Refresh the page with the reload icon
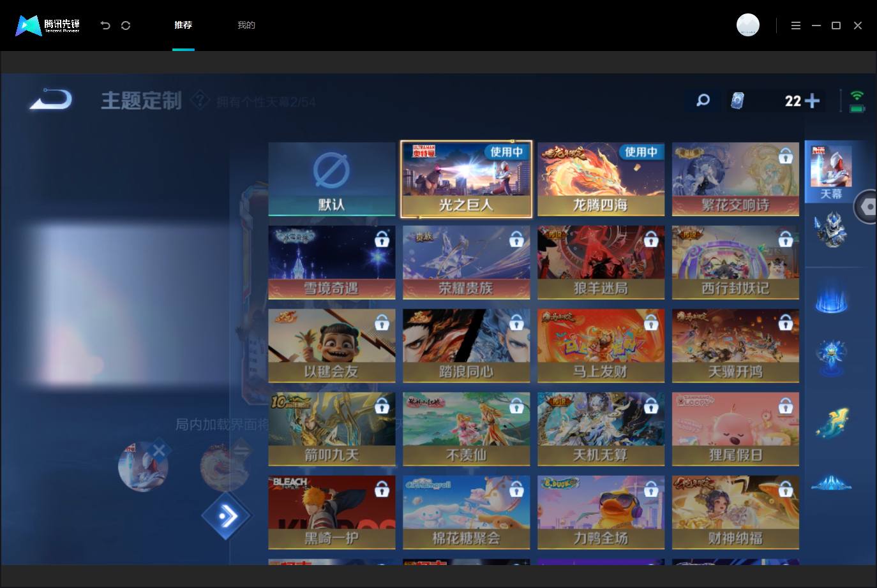This screenshot has height=588, width=877. 126,26
